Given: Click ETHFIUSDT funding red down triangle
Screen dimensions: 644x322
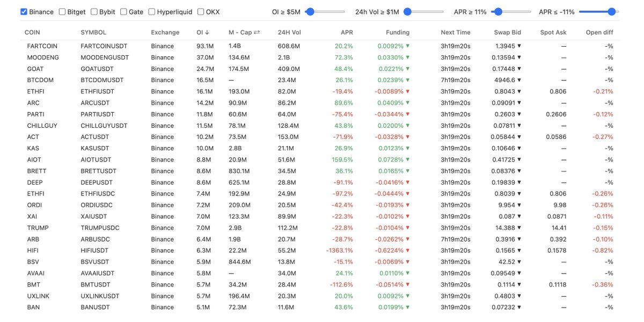Looking at the screenshot, I should [x=407, y=92].
